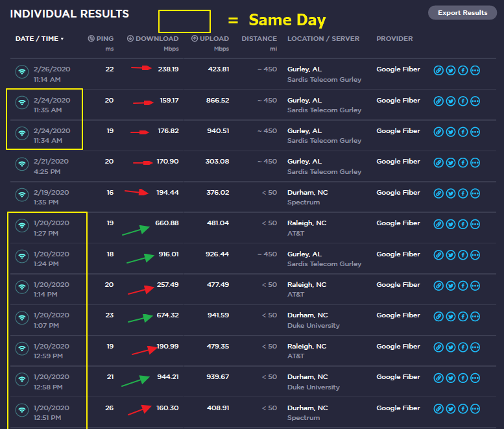The width and height of the screenshot is (504, 429).
Task: Copy link for 2/24/2020 11:35 AM result
Action: tap(438, 101)
